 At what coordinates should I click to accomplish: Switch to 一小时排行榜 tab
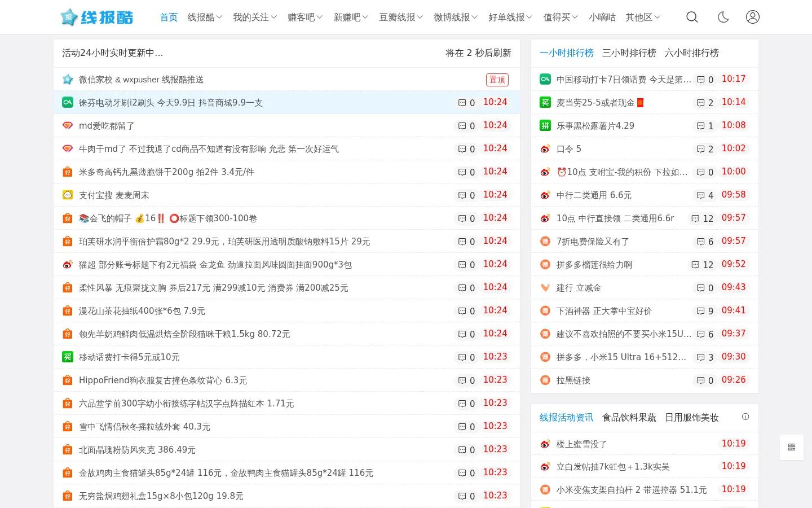(567, 52)
